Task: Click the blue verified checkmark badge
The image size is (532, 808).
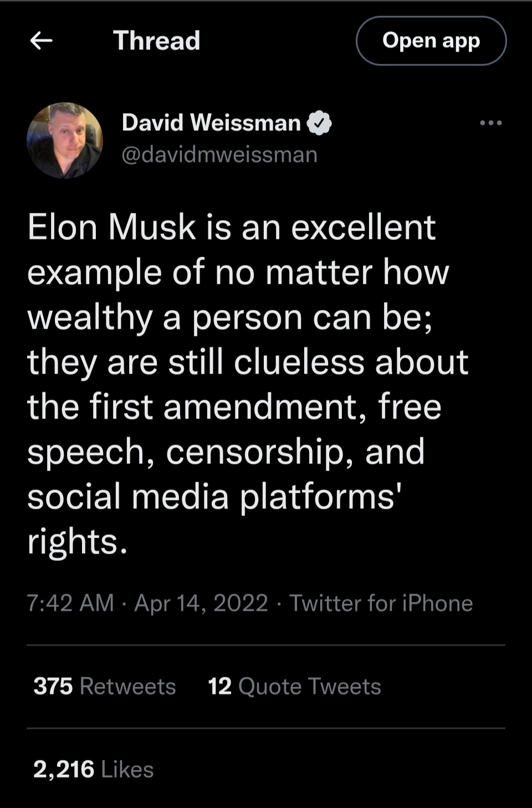Action: 319,123
